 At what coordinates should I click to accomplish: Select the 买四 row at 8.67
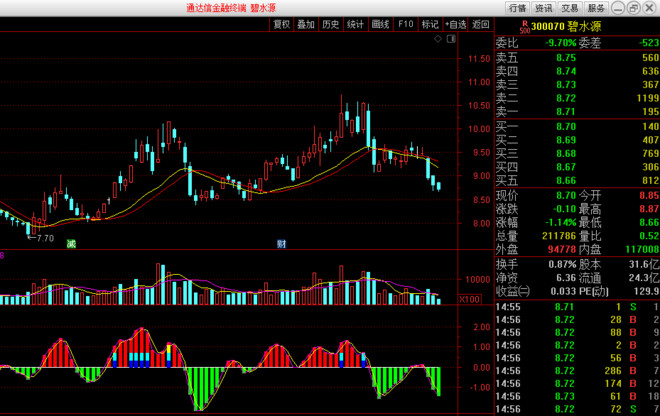pos(578,167)
